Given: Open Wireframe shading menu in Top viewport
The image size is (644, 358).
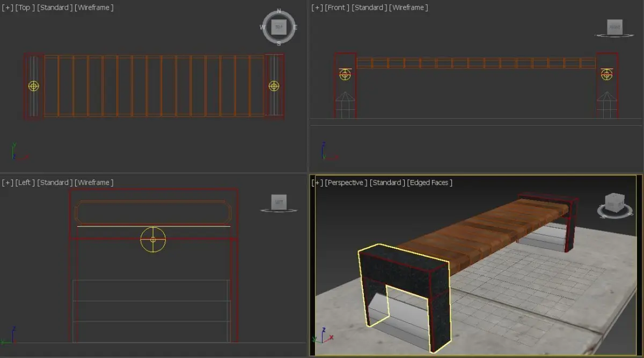Looking at the screenshot, I should [94, 8].
